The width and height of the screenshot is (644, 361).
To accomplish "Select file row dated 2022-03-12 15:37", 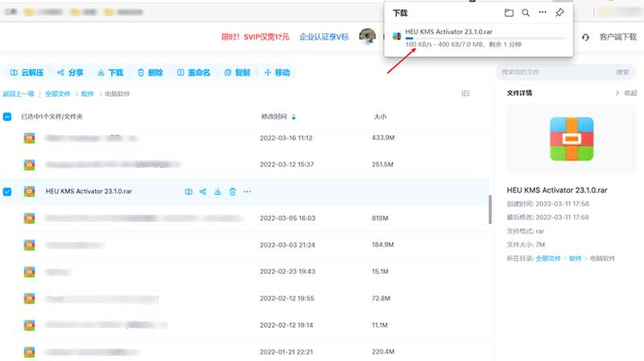I will [245, 164].
